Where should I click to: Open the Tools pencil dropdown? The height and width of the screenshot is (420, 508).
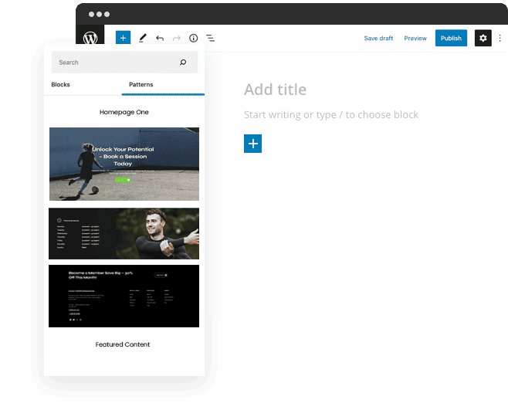point(142,38)
